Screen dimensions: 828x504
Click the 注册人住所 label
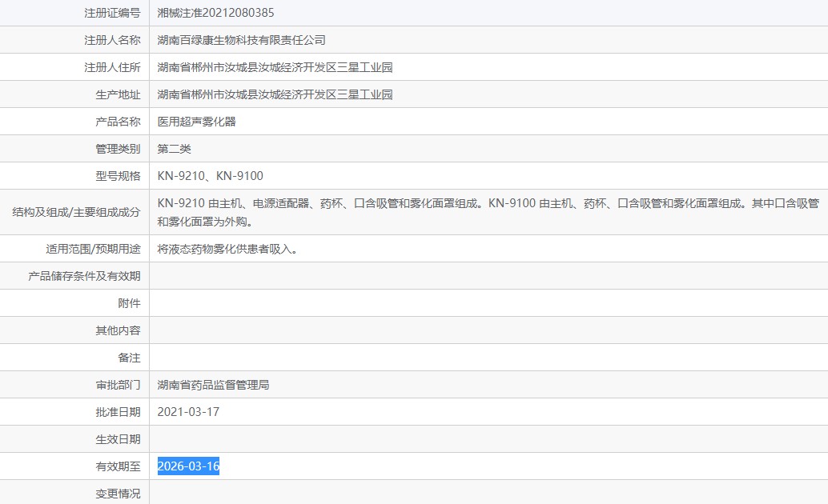coord(112,67)
